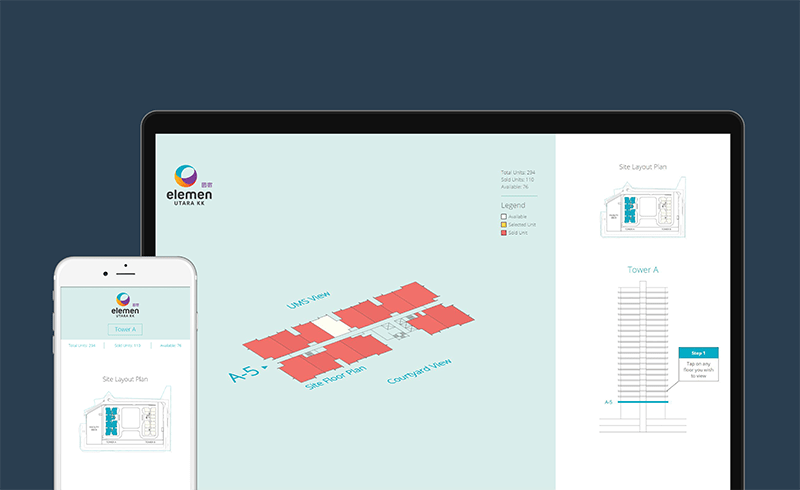Click the Legend heading

pyautogui.click(x=513, y=205)
